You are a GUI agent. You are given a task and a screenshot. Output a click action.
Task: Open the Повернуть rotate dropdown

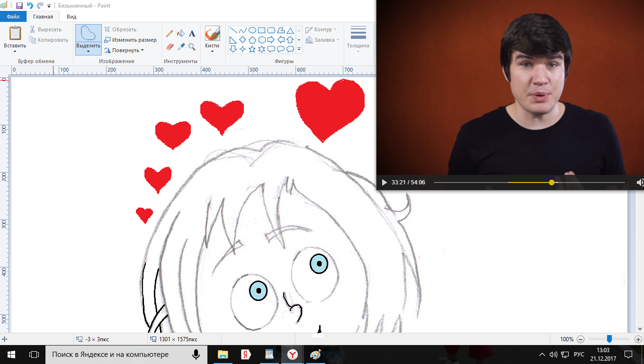click(125, 50)
